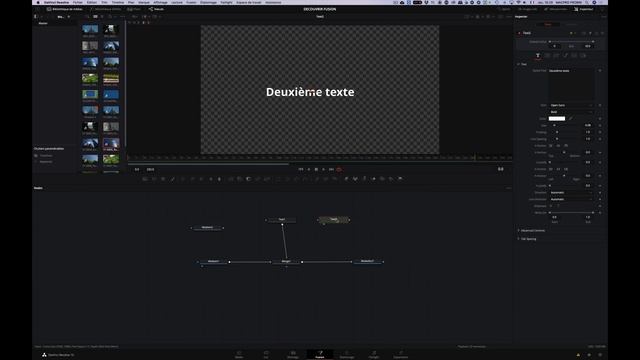
Task: Select the Keywords smart bin
Action: pyautogui.click(x=46, y=162)
